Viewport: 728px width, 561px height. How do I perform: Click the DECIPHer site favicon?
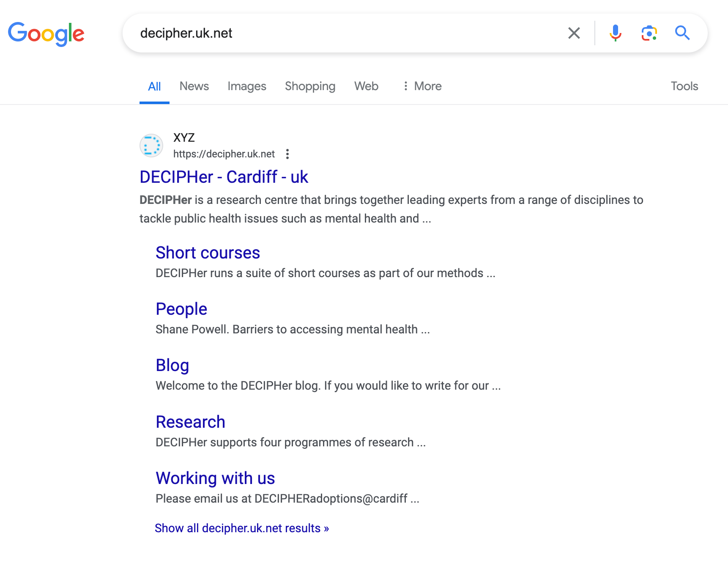pos(151,146)
